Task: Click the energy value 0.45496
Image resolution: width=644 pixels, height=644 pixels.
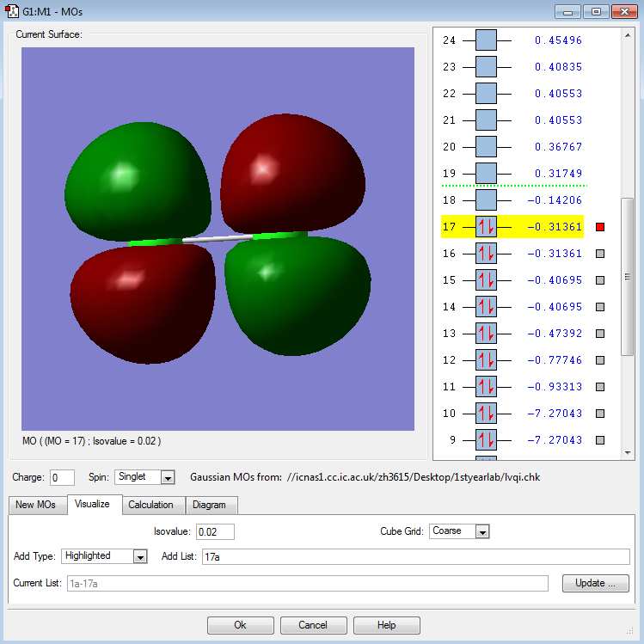Action: 558,40
